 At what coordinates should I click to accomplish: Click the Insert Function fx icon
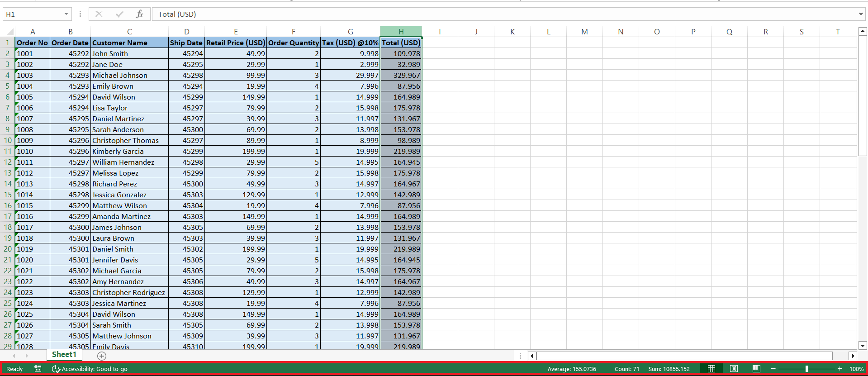[x=139, y=14]
